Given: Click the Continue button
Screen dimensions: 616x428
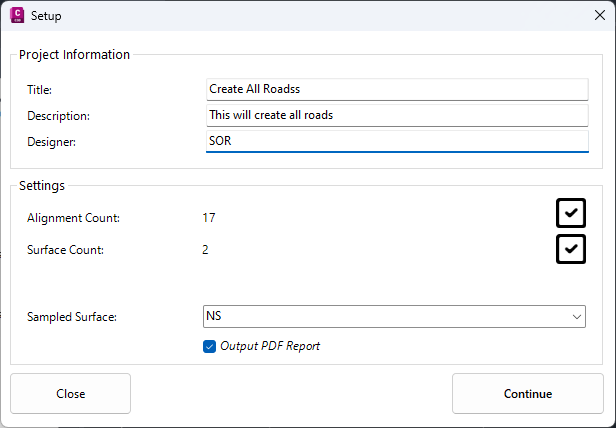Looking at the screenshot, I should pyautogui.click(x=528, y=393).
